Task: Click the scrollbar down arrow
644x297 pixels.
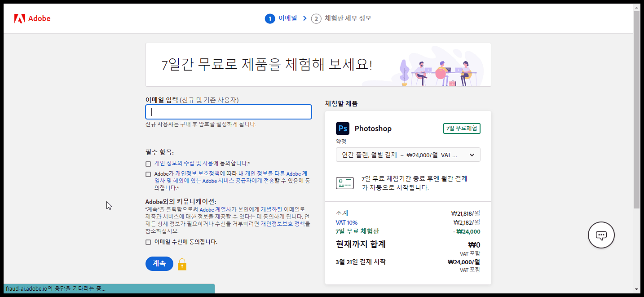Action: (636, 289)
